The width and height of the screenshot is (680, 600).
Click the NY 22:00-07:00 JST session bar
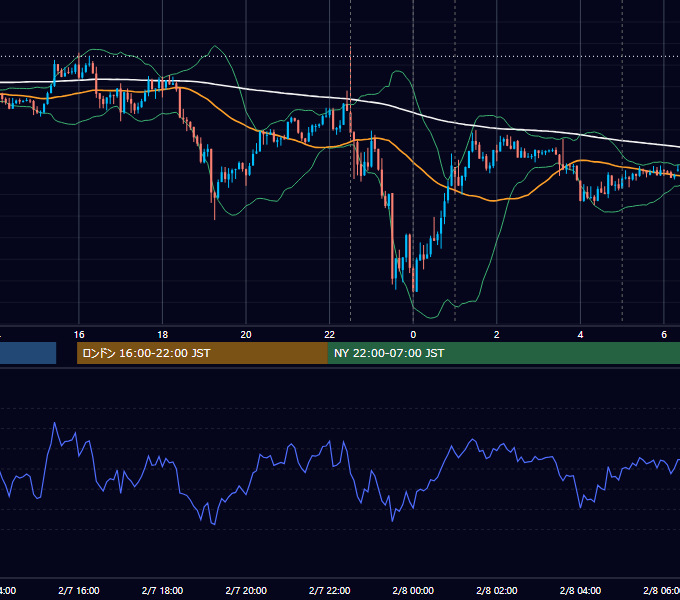pos(503,353)
